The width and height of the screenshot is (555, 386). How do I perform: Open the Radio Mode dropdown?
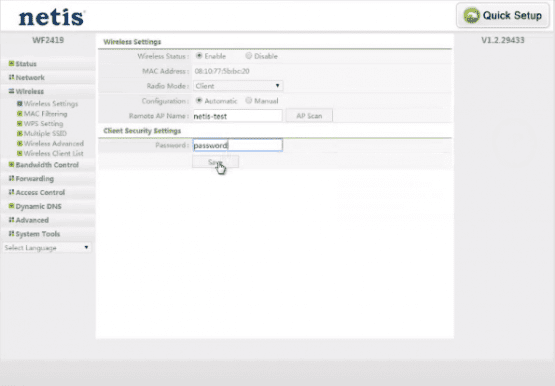coord(238,86)
